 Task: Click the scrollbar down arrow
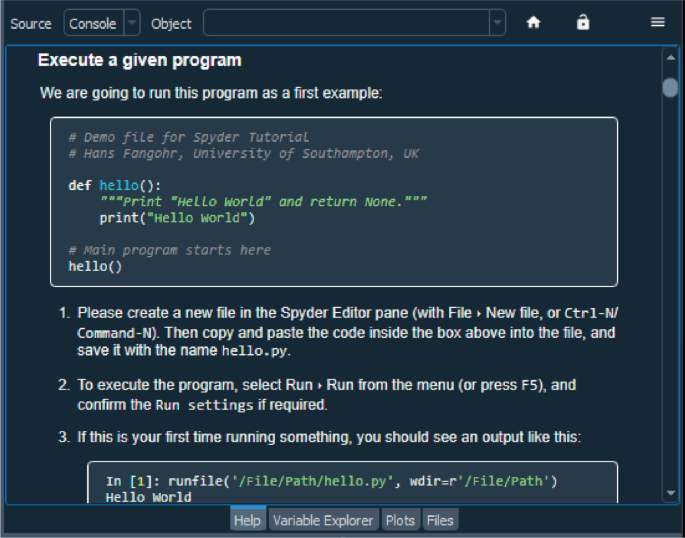pos(670,492)
